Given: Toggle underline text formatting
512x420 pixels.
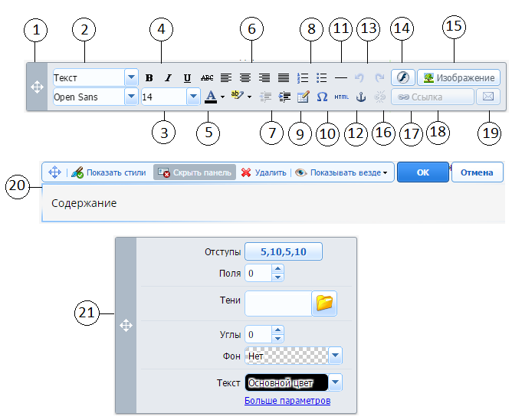Looking at the screenshot, I should pos(187,77).
